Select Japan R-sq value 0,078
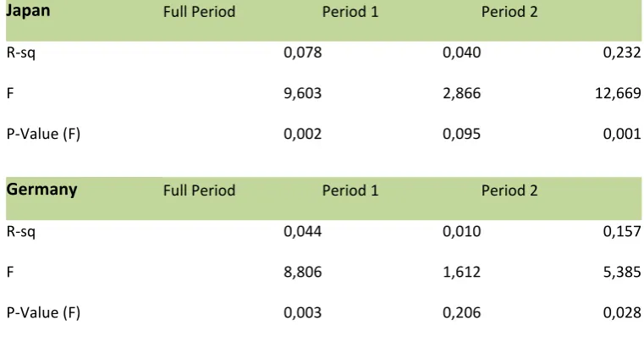This screenshot has height=342, width=644. pyautogui.click(x=303, y=52)
